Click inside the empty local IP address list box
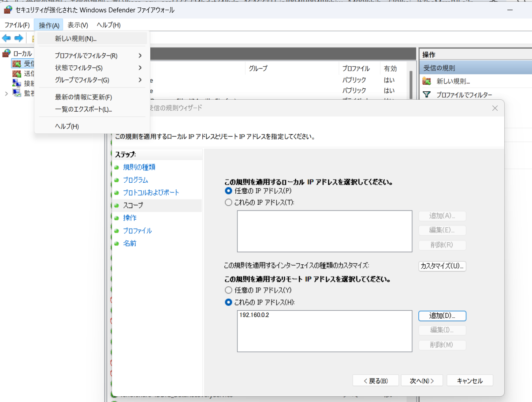 (x=324, y=231)
